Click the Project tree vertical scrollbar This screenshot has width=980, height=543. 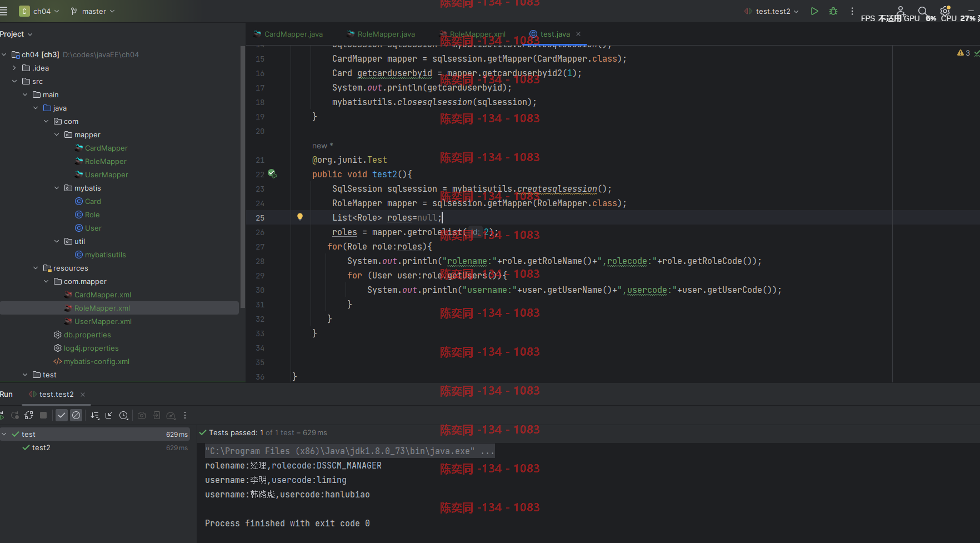[242, 177]
